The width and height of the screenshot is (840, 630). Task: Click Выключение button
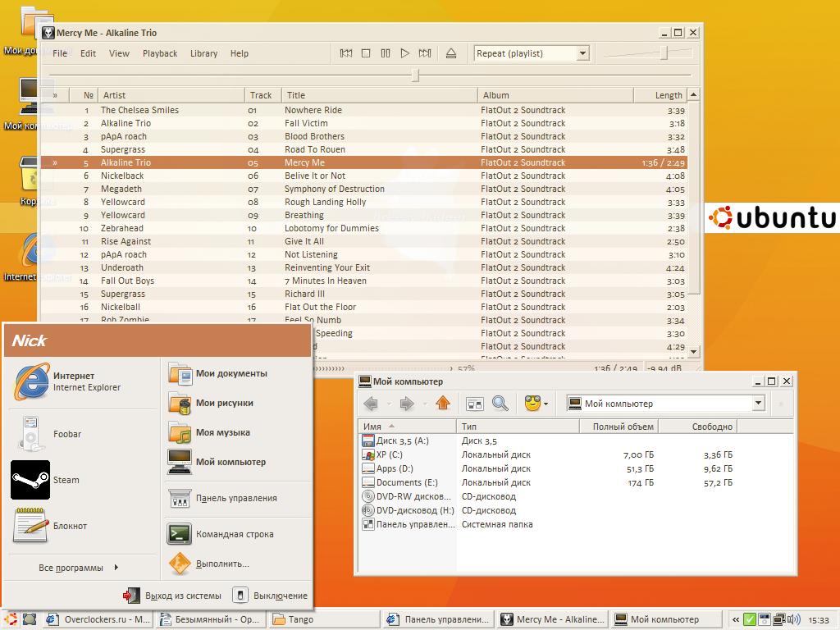click(271, 596)
